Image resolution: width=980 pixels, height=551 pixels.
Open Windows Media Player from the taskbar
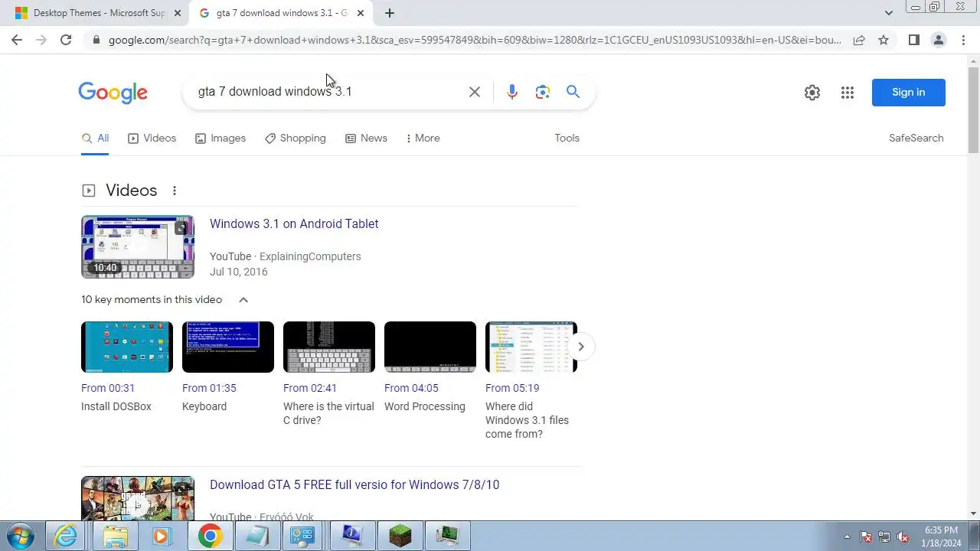pos(162,536)
